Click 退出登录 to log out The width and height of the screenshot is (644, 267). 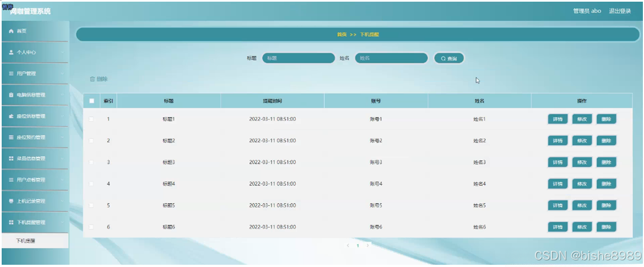[x=620, y=11]
